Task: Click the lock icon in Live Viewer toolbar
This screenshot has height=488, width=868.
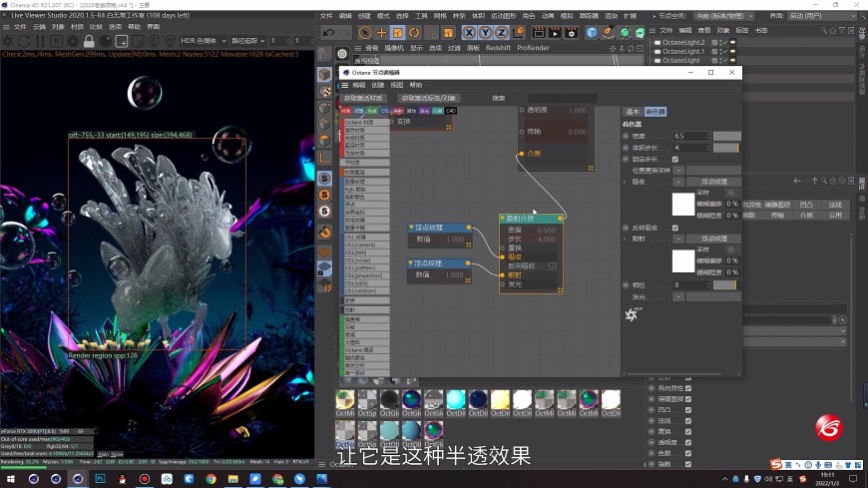Action: click(x=89, y=41)
